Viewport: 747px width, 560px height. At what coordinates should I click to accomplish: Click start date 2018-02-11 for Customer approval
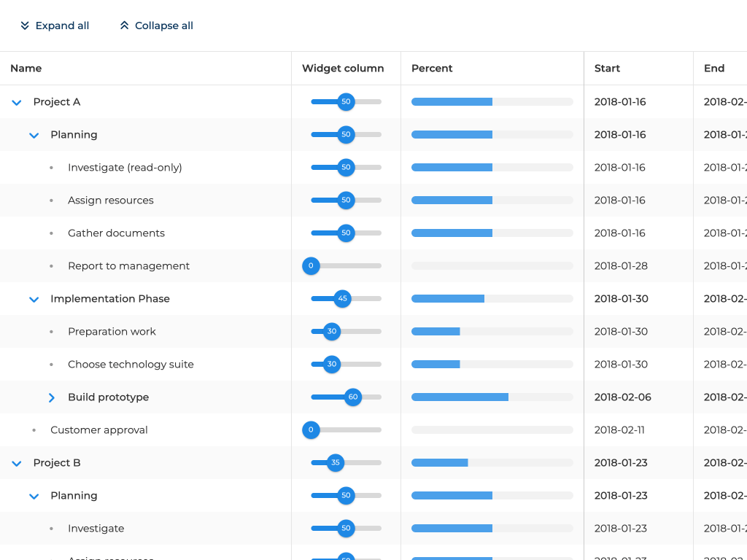click(x=619, y=430)
